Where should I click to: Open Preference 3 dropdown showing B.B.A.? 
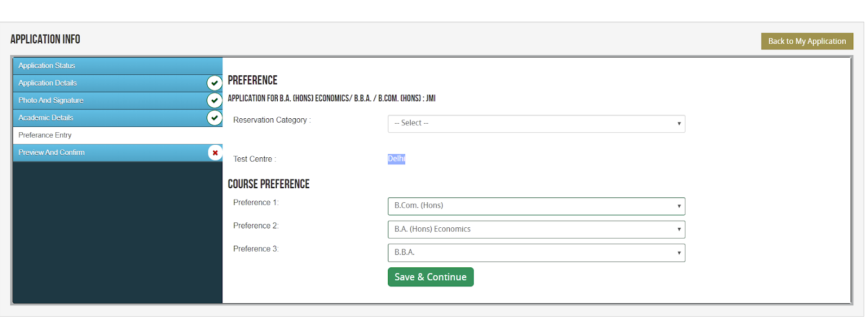pos(536,253)
